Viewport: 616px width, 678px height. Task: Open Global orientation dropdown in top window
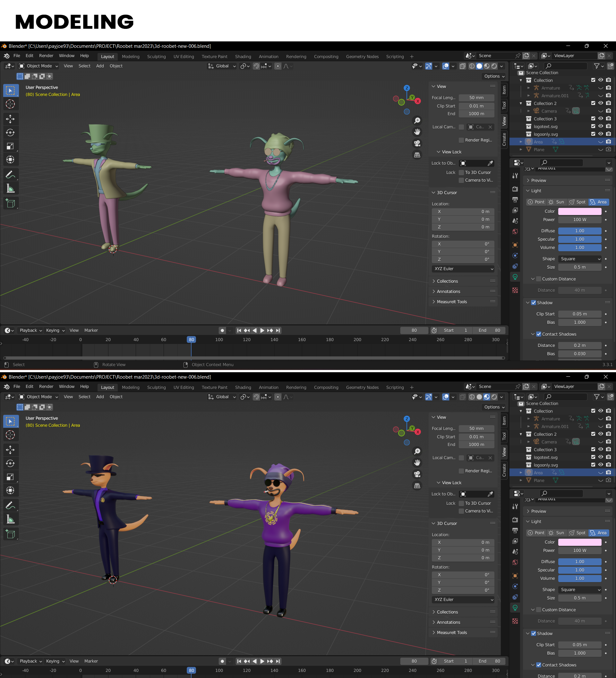(222, 66)
